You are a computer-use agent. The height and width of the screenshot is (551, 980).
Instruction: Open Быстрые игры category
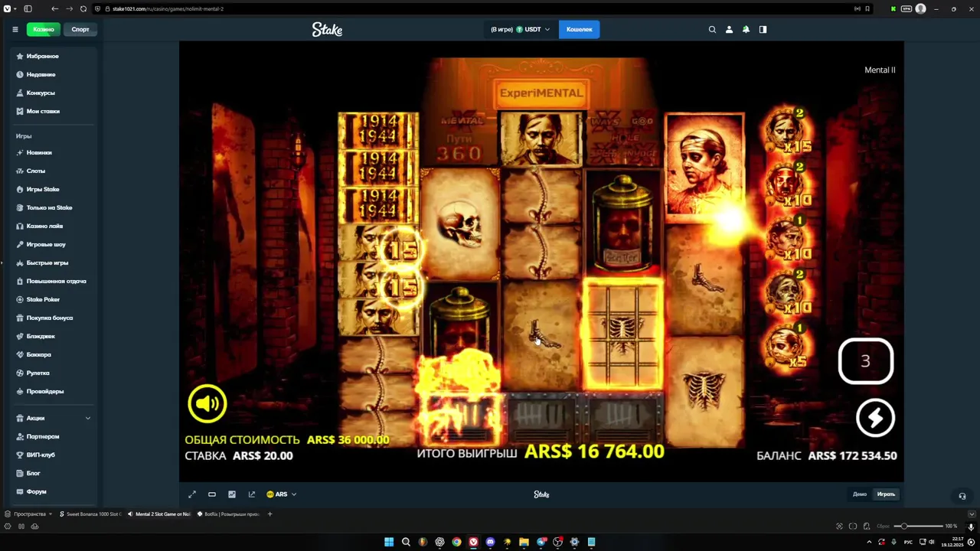[54, 262]
